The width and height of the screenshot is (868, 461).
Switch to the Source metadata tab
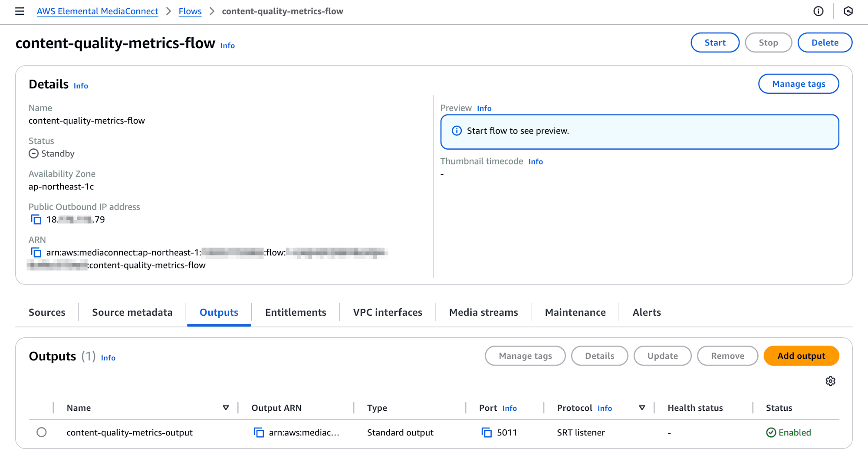[132, 312]
